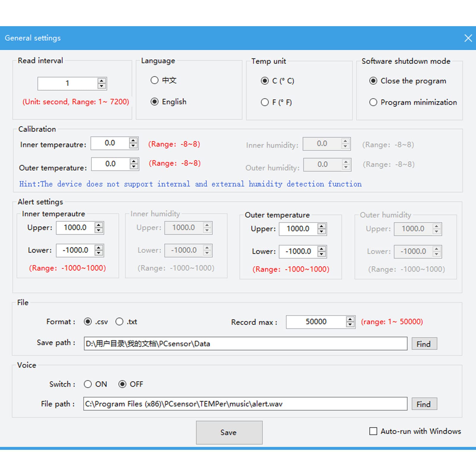Select .csv file format
Screen dimensions: 476x476
[88, 322]
